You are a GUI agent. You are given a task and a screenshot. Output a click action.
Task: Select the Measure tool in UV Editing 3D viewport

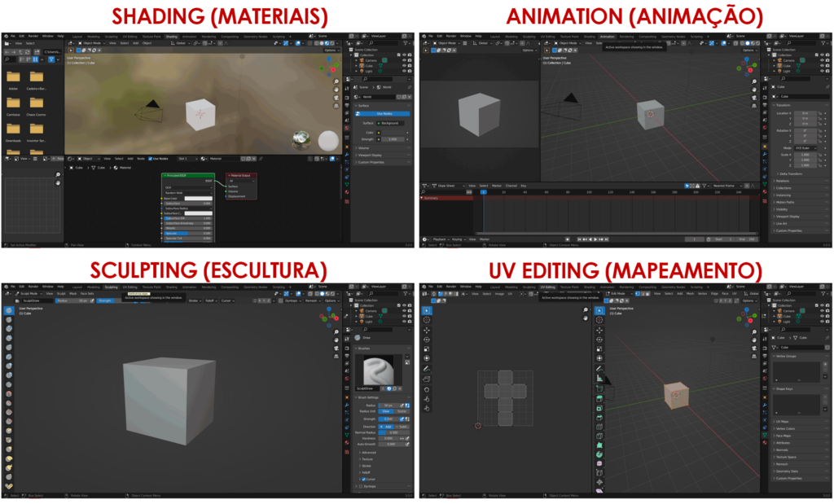click(599, 378)
